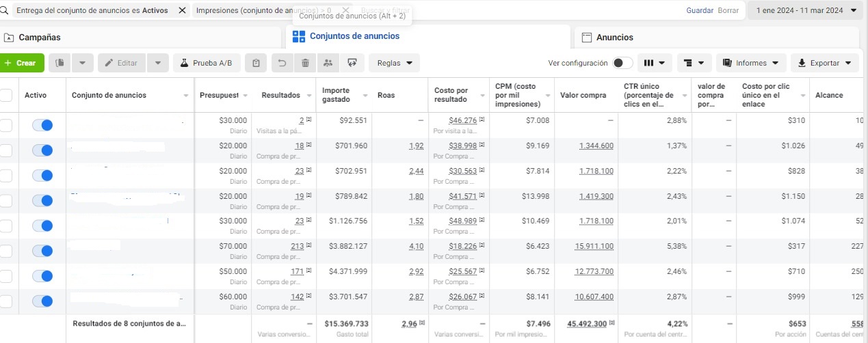This screenshot has width=868, height=343.
Task: Turn off active toggle for $702.951 row
Action: (42, 176)
